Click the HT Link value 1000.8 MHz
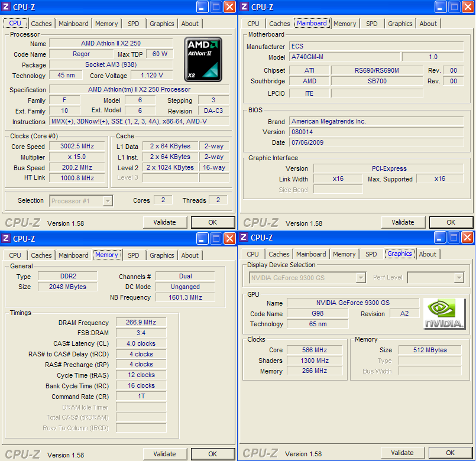 coord(77,178)
